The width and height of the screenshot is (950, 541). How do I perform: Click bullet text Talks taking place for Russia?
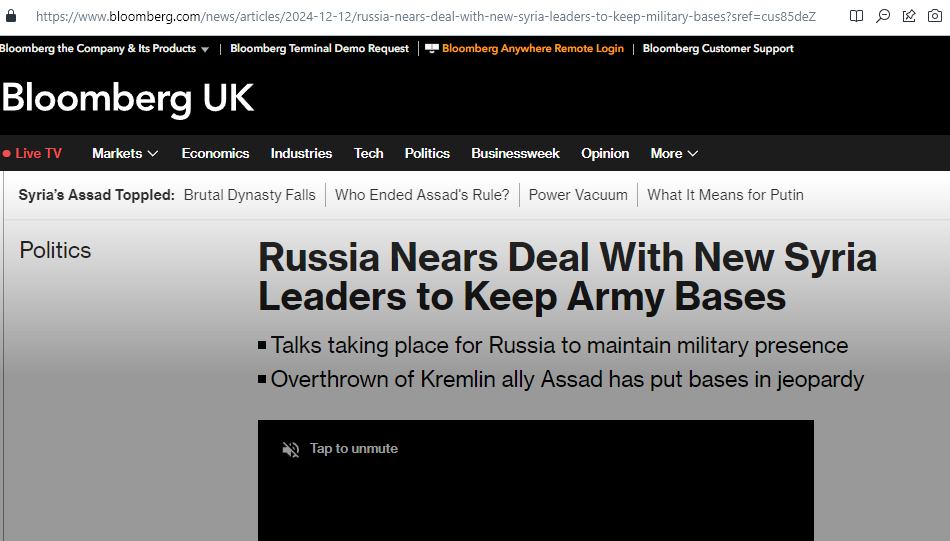[559, 345]
